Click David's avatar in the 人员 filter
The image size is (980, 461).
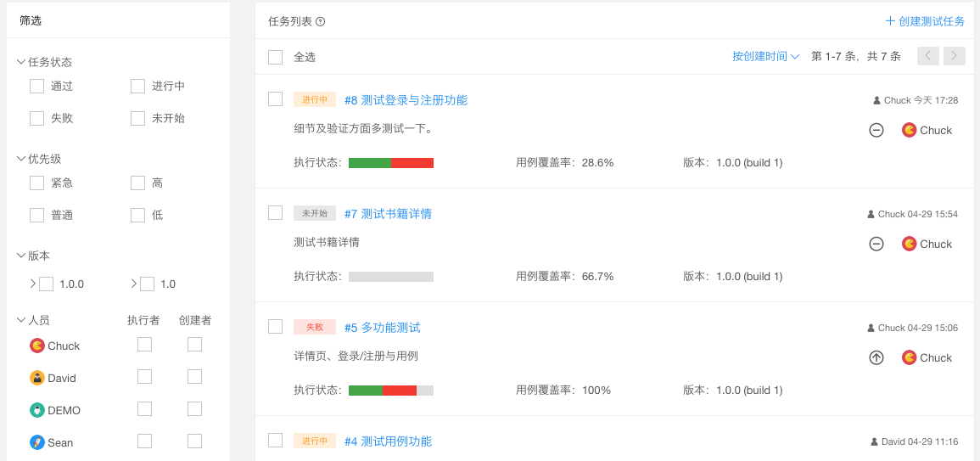tap(37, 378)
